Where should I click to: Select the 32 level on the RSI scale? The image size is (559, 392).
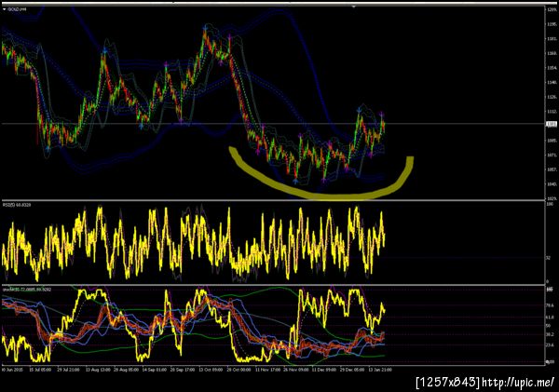549,258
